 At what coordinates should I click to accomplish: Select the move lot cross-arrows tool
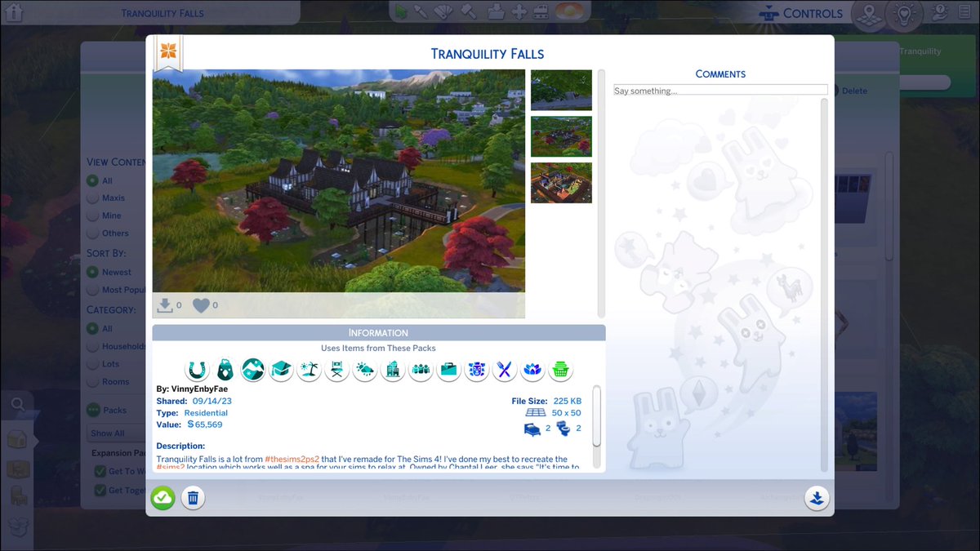pos(519,12)
